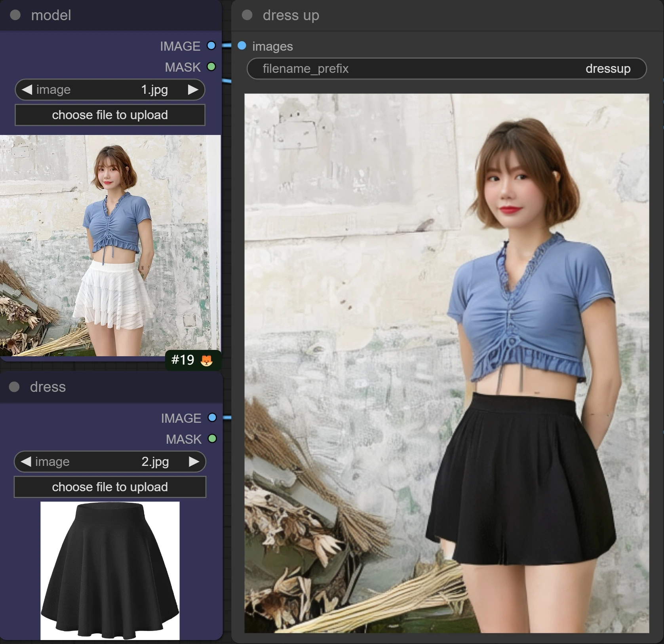The image size is (664, 644).
Task: Collapse the dress node via its title dot
Action: 15,387
